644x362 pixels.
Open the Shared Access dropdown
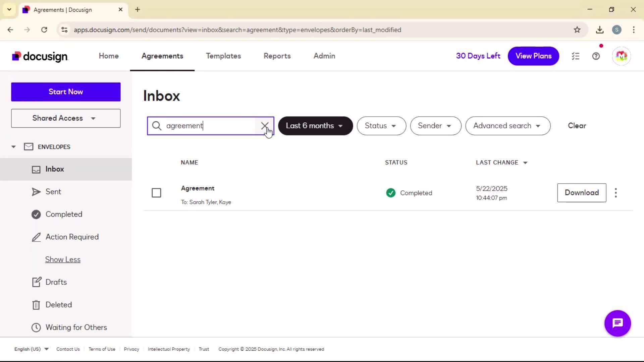[66, 118]
